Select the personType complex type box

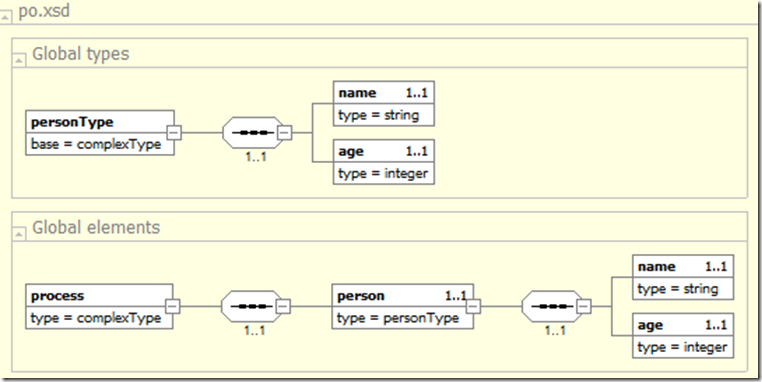100,133
